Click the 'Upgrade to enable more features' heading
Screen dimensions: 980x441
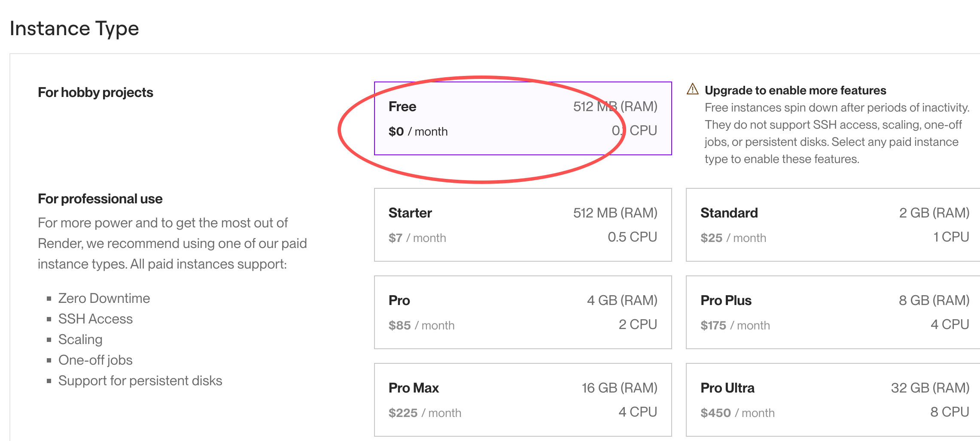point(795,91)
